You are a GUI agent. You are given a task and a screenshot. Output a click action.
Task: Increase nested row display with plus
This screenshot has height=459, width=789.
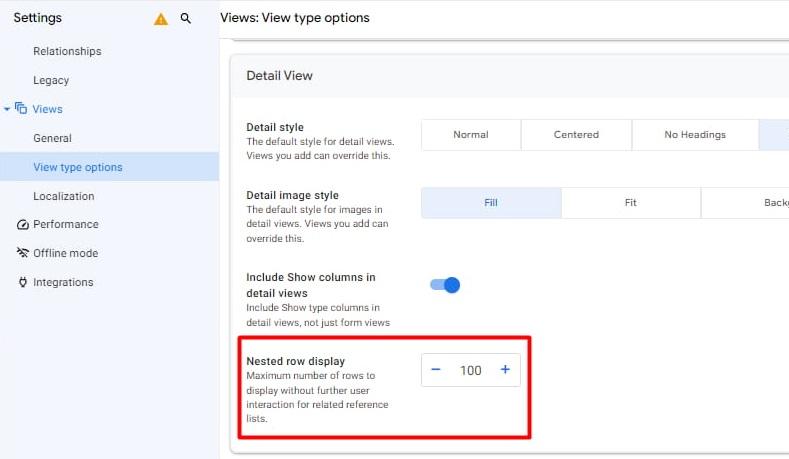click(x=505, y=370)
